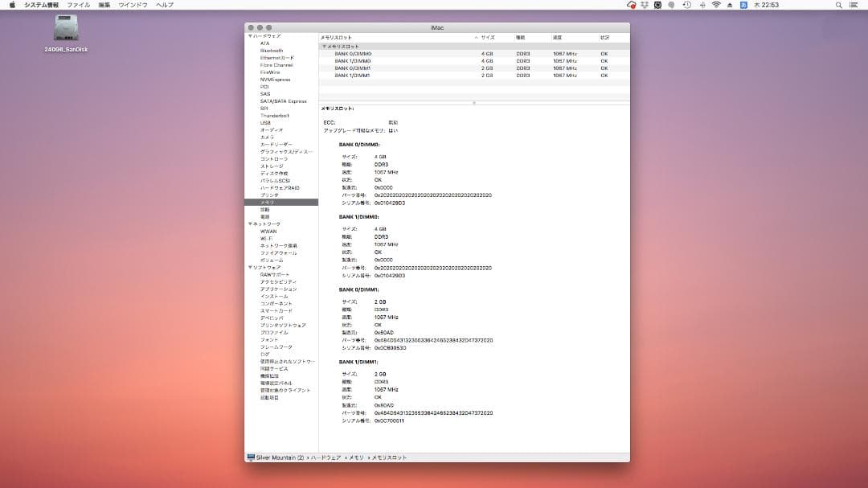The width and height of the screenshot is (868, 488).
Task: Open Spotlight search from the menu bar
Action: click(x=837, y=5)
